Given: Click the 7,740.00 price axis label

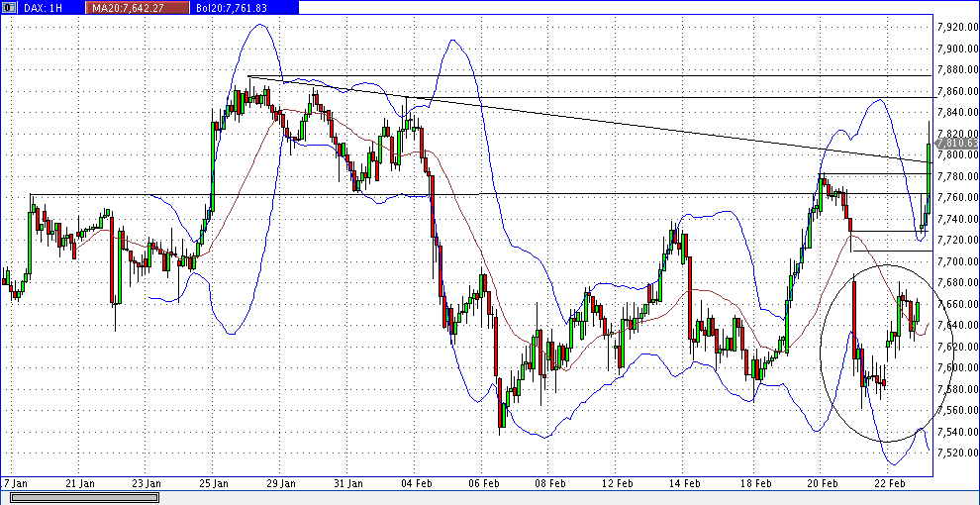Looking at the screenshot, I should (956, 218).
